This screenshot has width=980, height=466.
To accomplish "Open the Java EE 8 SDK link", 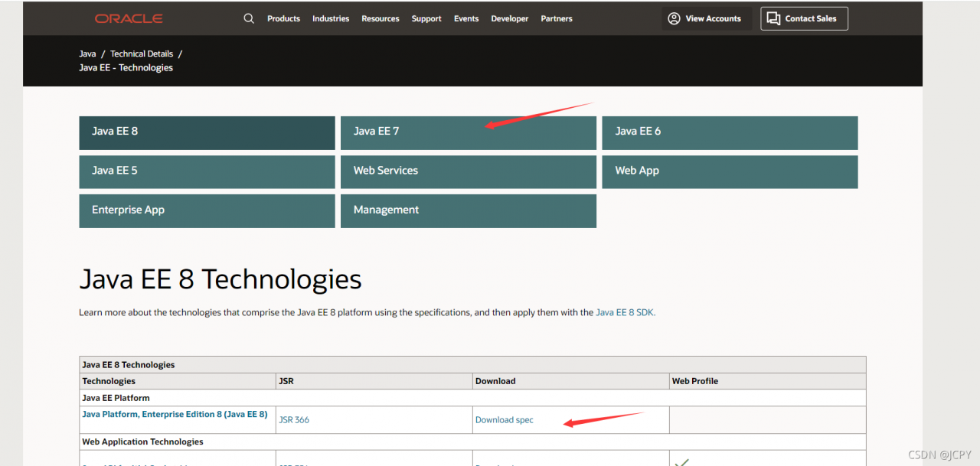I will click(x=624, y=312).
